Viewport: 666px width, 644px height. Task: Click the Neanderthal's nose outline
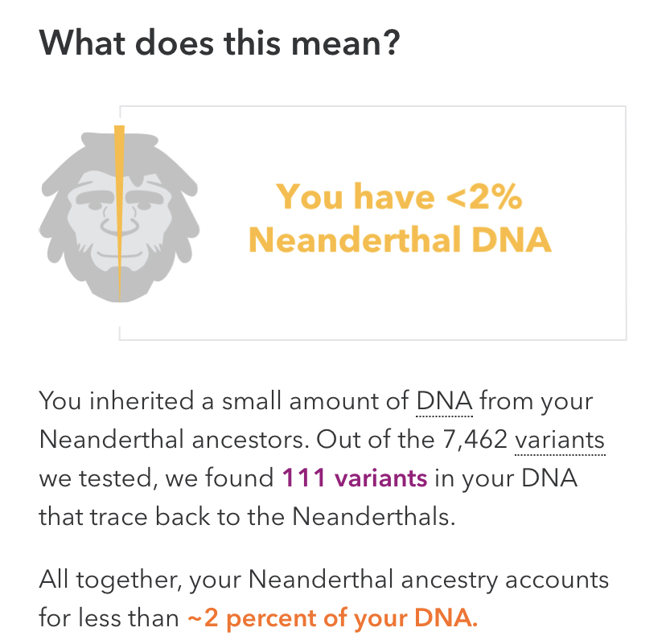tap(119, 223)
